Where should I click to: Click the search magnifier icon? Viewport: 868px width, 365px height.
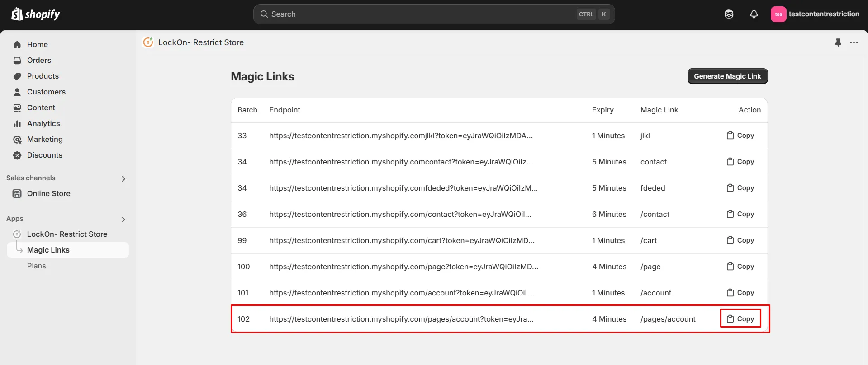pyautogui.click(x=264, y=14)
